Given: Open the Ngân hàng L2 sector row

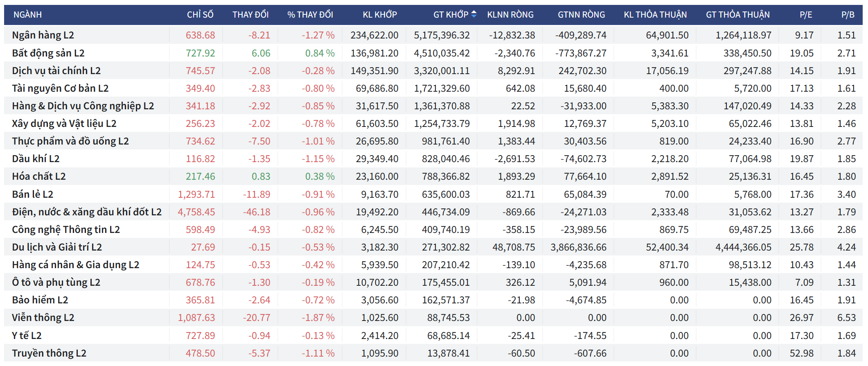Looking at the screenshot, I should tap(43, 35).
